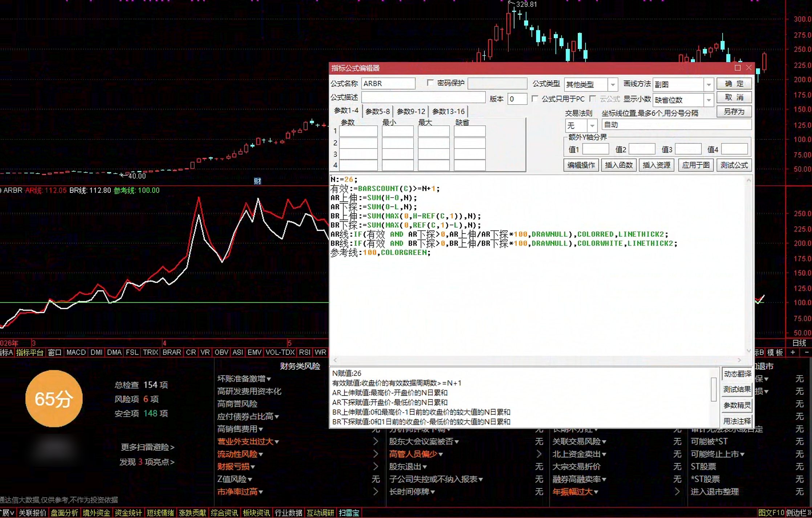Click the 编辑操作 button
812x518 pixels.
581,165
